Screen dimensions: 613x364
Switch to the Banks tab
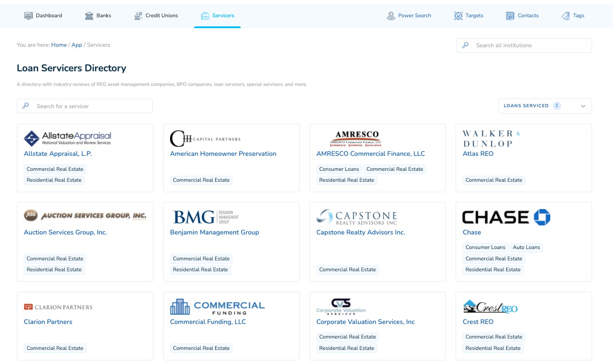click(x=98, y=15)
